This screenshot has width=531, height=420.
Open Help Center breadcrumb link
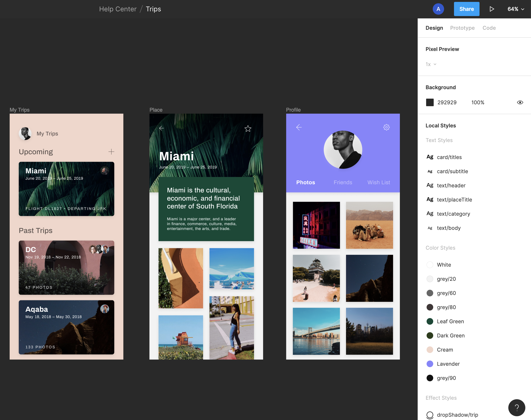click(118, 9)
